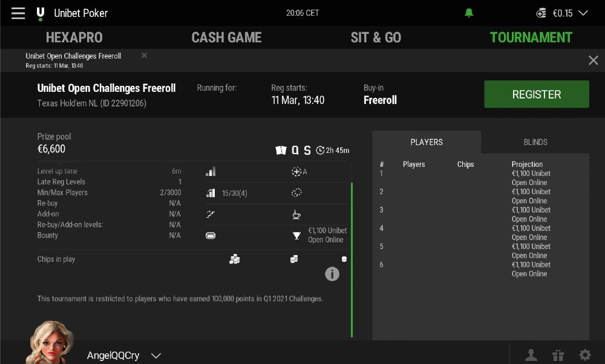This screenshot has width=605, height=364.
Task: Click the '€1,100 Unibet Open Online' trophy prize text
Action: pyautogui.click(x=327, y=235)
